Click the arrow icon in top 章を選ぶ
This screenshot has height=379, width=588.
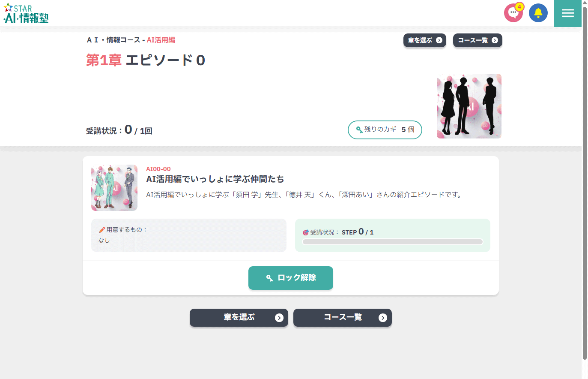click(439, 40)
